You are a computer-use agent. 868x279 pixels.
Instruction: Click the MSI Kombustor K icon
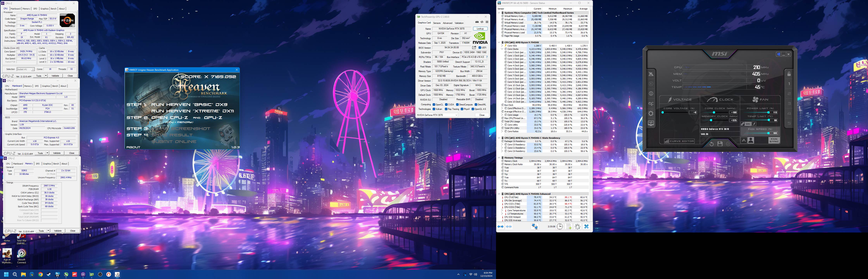tap(651, 84)
